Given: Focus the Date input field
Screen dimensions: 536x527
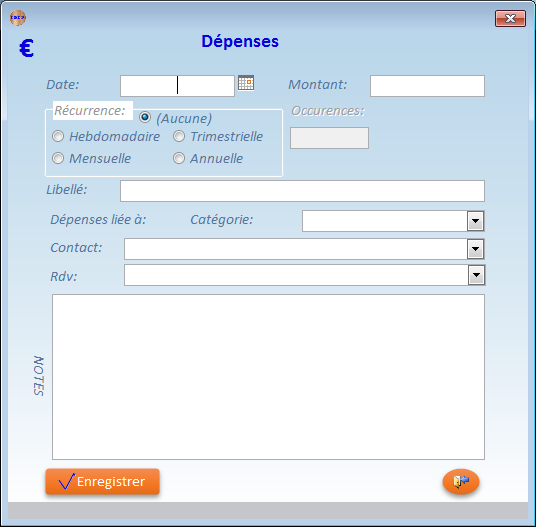Looking at the screenshot, I should click(177, 86).
